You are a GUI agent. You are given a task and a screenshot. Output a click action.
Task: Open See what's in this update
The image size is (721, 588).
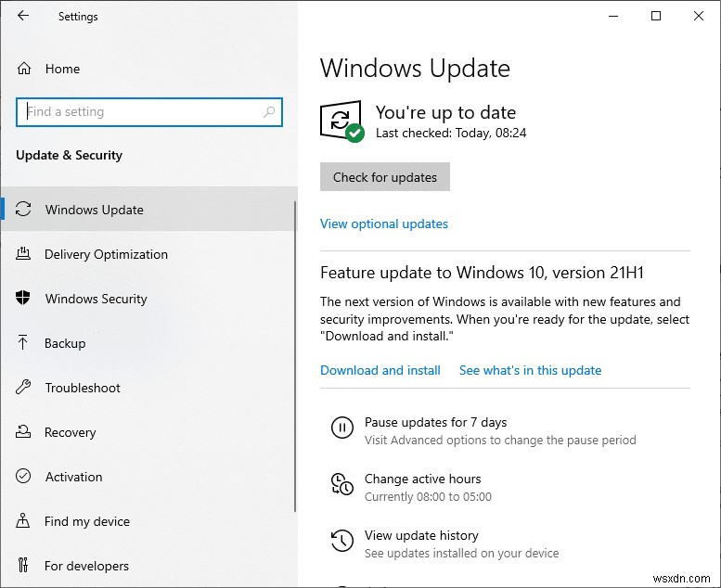point(530,370)
